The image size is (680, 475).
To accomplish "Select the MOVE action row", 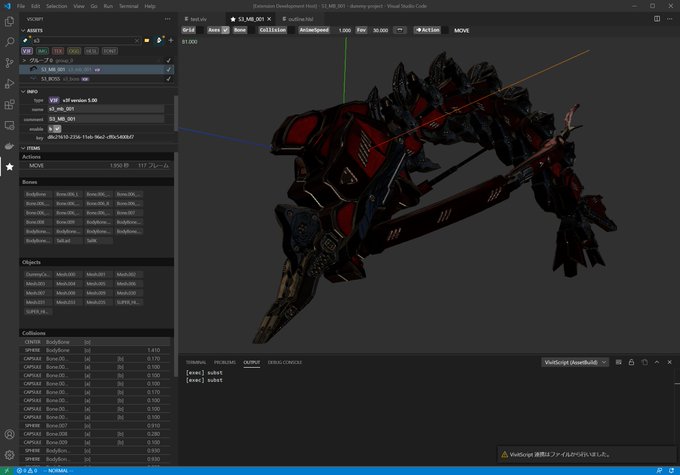I will [x=96, y=165].
